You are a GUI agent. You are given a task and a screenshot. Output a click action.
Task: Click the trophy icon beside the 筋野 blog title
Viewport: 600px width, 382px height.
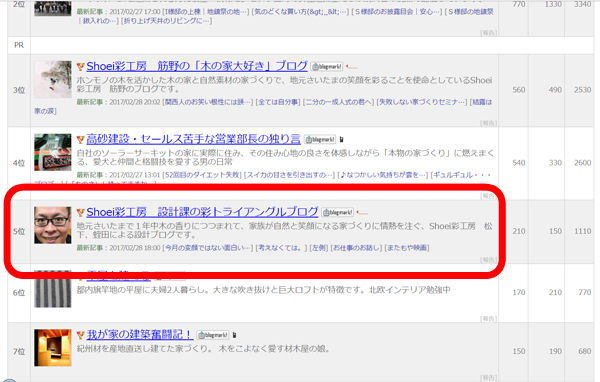pos(80,67)
